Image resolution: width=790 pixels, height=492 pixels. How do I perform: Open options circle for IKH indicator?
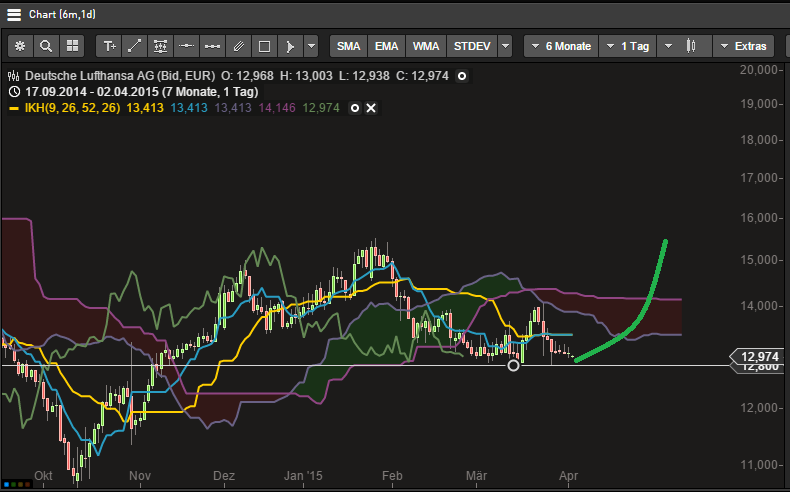(355, 108)
